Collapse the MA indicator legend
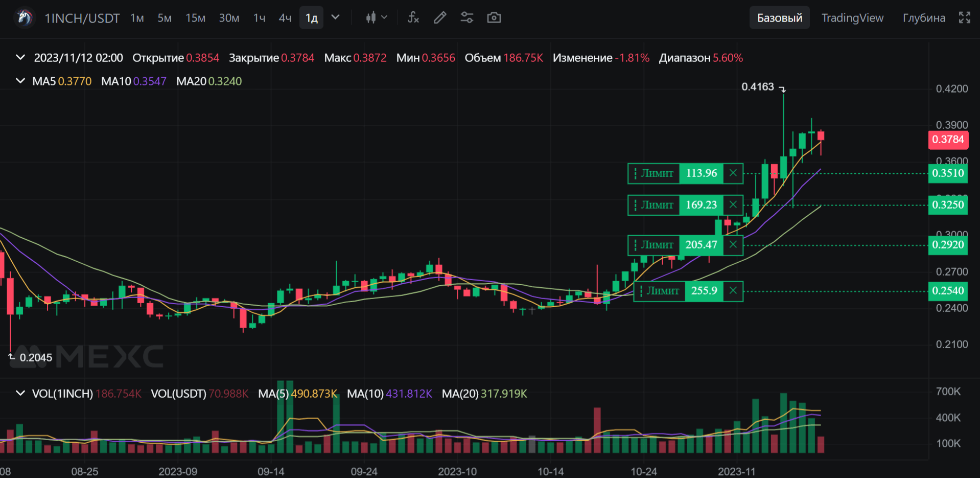This screenshot has height=478, width=980. (x=20, y=81)
